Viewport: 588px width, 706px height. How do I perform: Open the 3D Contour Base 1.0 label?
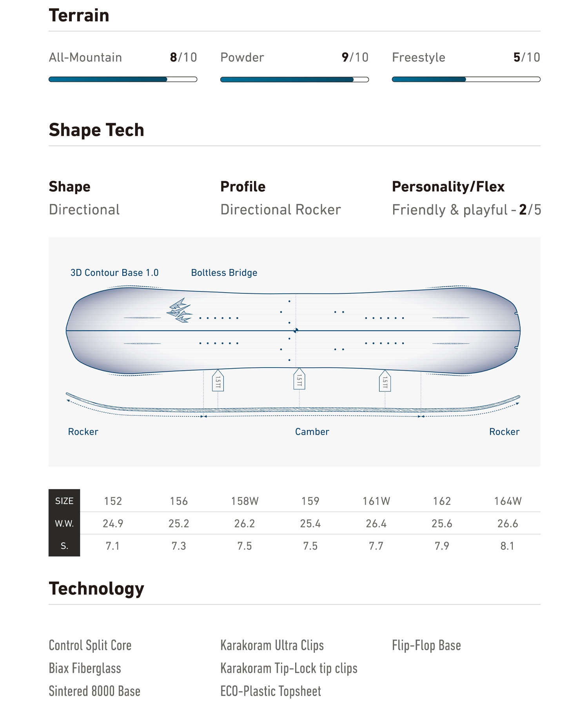(x=114, y=273)
